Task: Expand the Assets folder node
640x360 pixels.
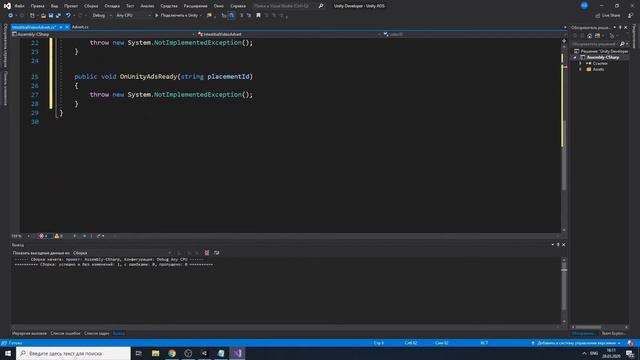Action: coord(580,69)
